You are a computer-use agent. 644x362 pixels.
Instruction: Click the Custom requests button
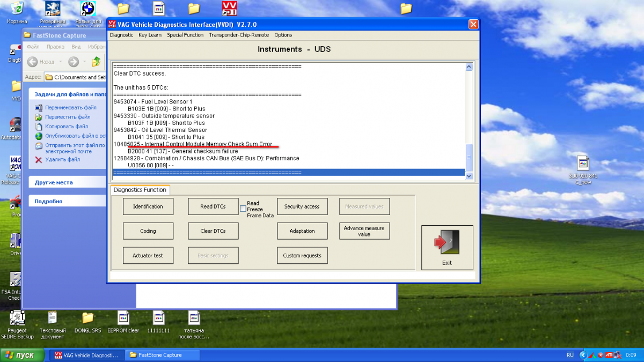(302, 256)
